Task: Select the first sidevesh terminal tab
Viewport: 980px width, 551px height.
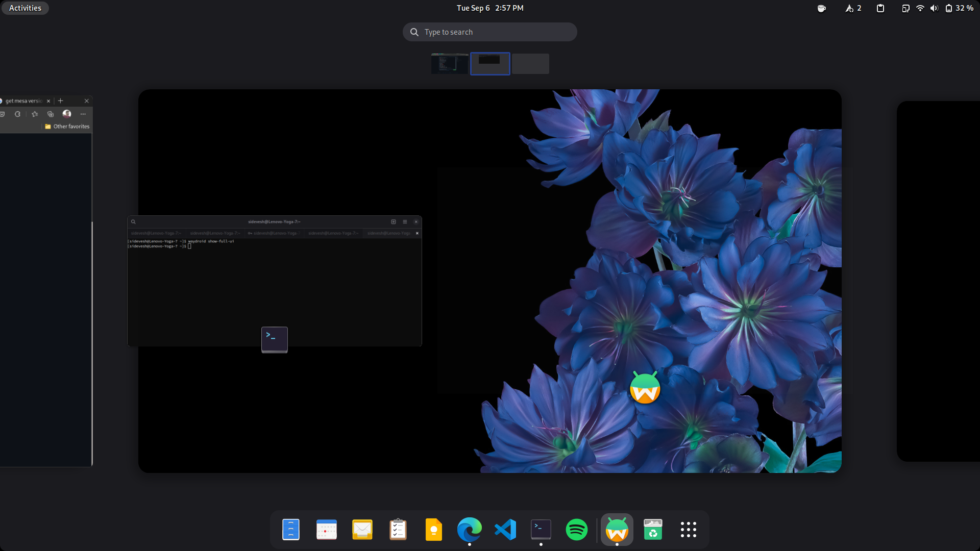Action: (156, 233)
